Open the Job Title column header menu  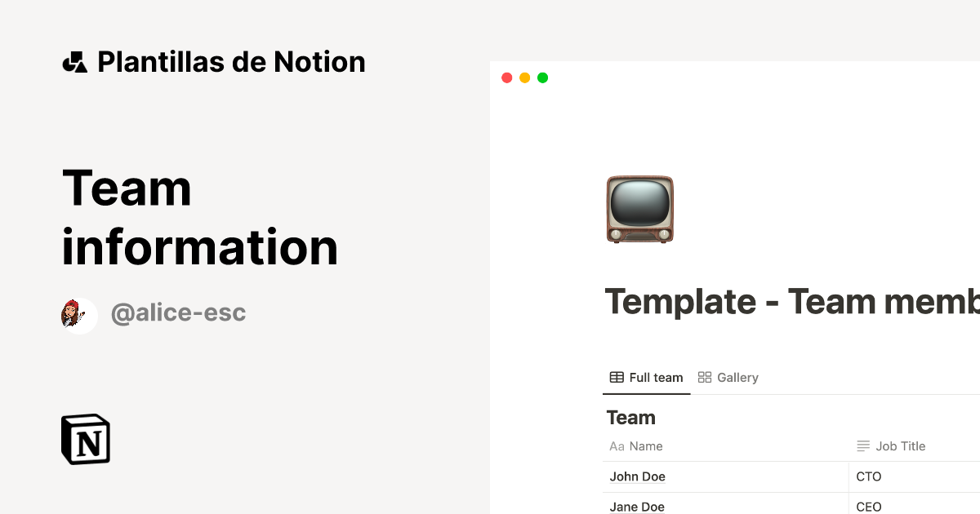point(901,445)
